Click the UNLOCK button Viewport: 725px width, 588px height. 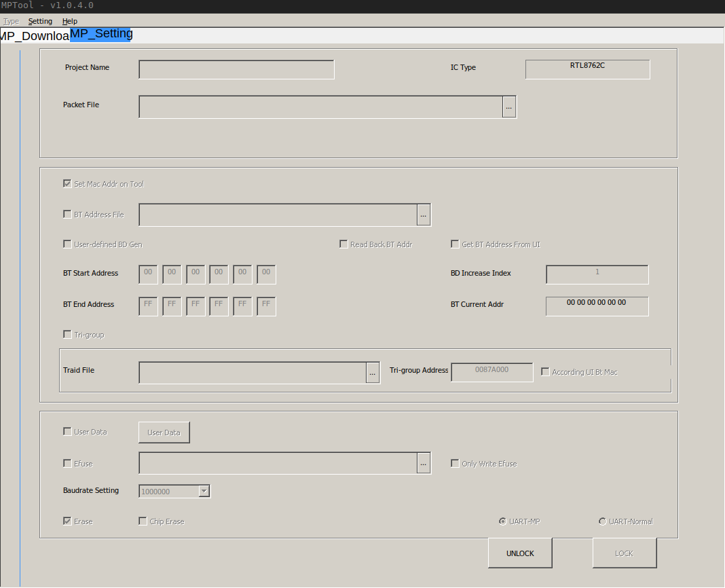pos(520,553)
